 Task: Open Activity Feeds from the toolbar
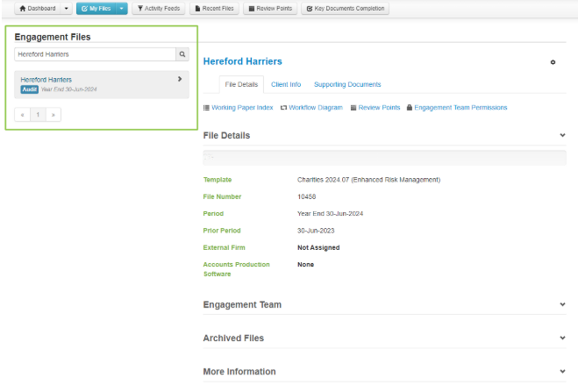point(159,9)
